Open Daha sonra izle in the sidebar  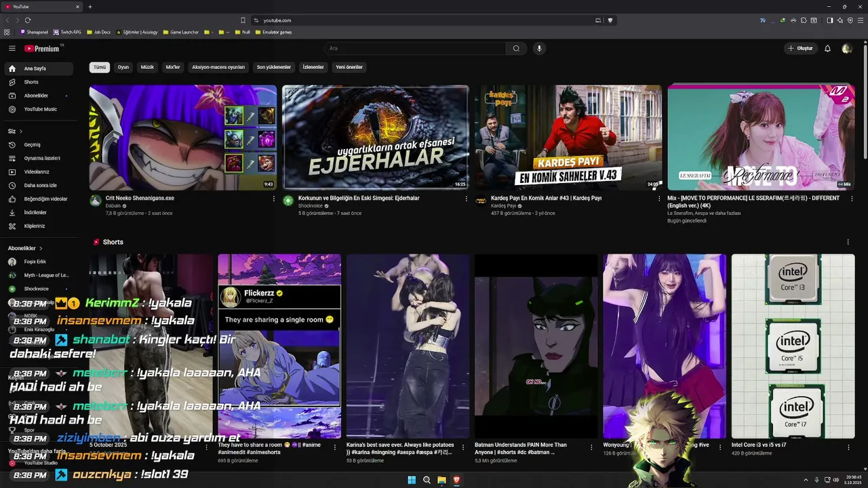coord(38,185)
